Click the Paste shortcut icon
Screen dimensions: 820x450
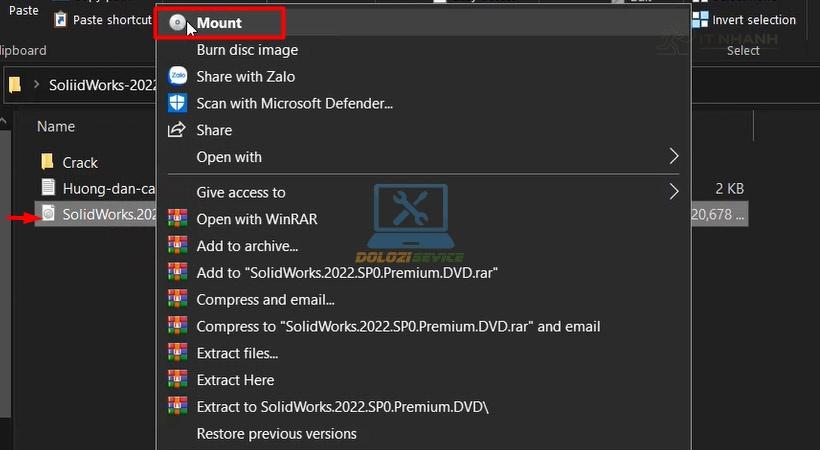coord(60,20)
